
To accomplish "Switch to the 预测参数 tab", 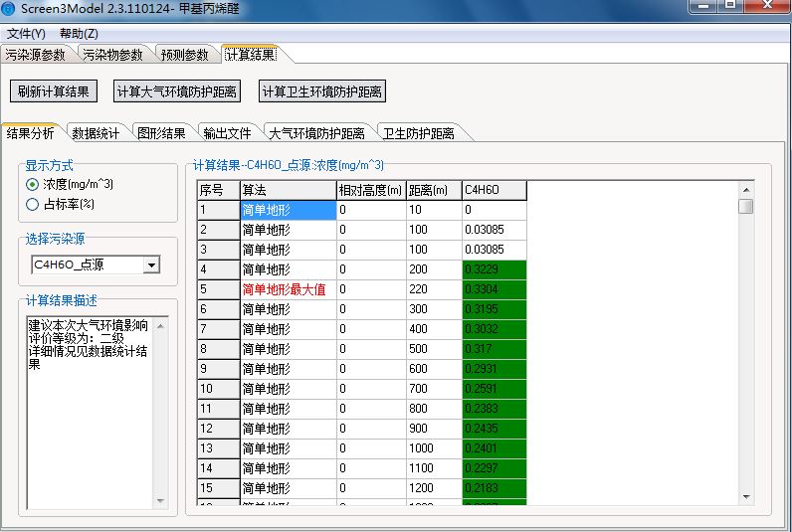I will 185,55.
